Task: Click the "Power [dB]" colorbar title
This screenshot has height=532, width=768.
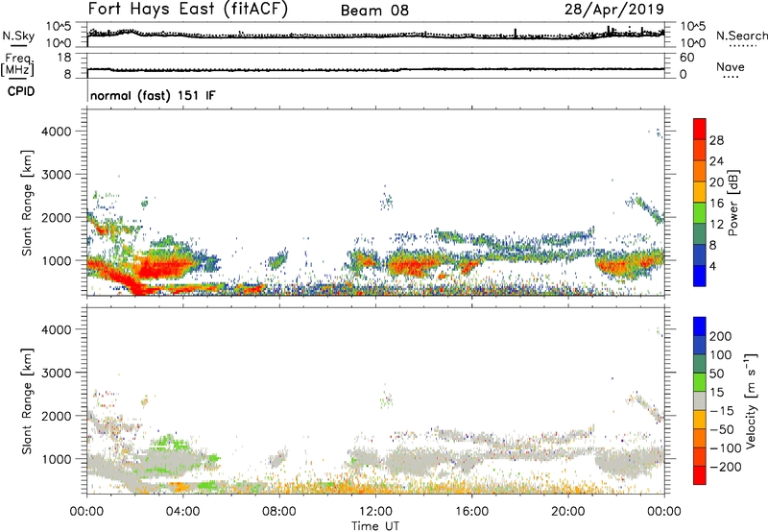Action: (x=733, y=203)
